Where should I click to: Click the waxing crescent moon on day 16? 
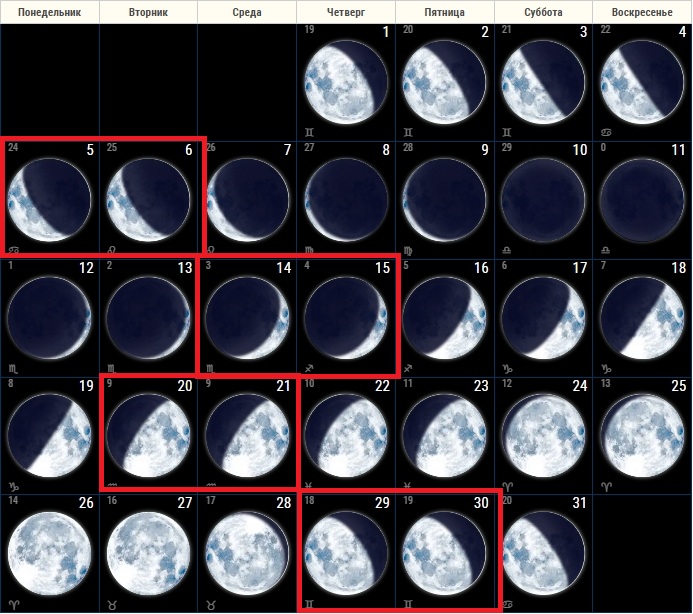click(444, 318)
